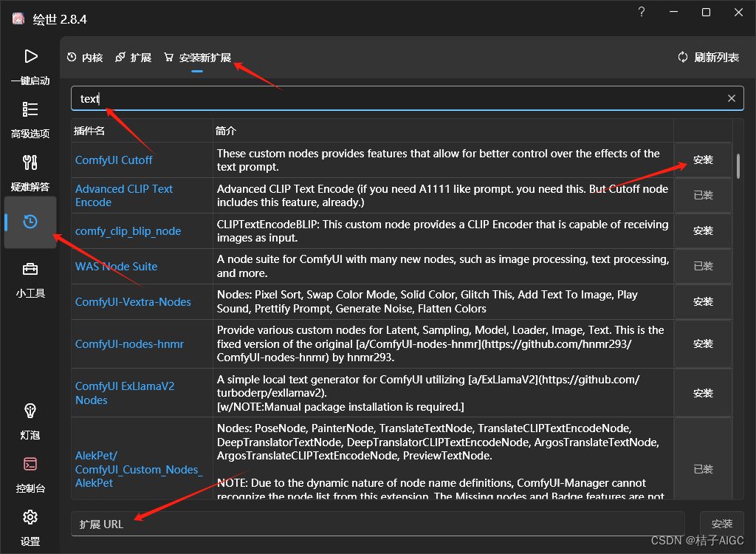
Task: Open the Advanced CLIP Text Encode link
Action: [x=124, y=196]
